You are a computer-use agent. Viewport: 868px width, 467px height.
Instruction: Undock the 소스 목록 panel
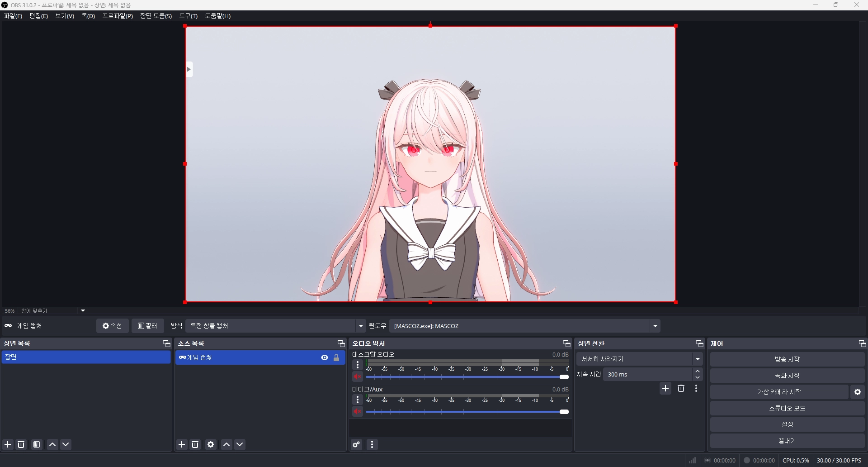pos(341,343)
